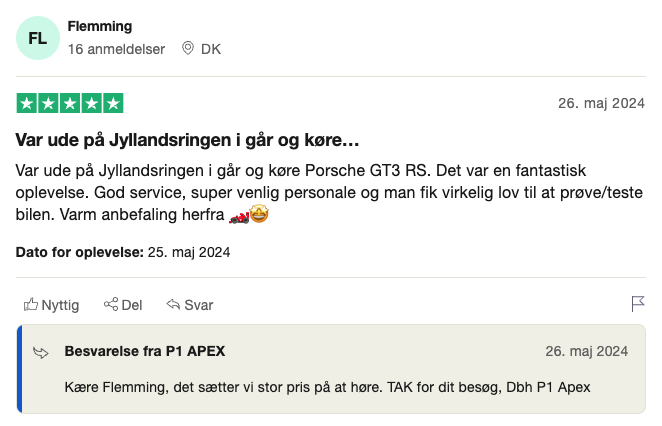Click the thumbs-up Nyttig icon
This screenshot has height=426, width=662.
click(x=31, y=305)
